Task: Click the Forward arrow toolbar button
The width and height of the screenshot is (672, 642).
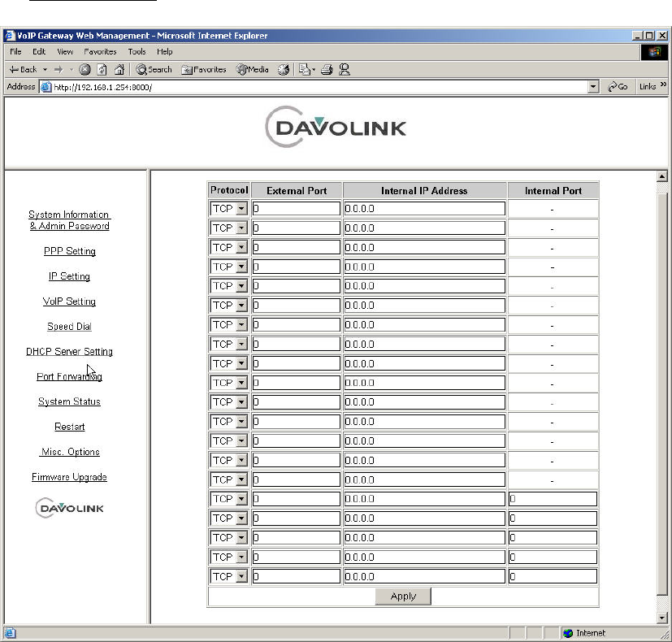Action: pyautogui.click(x=59, y=69)
